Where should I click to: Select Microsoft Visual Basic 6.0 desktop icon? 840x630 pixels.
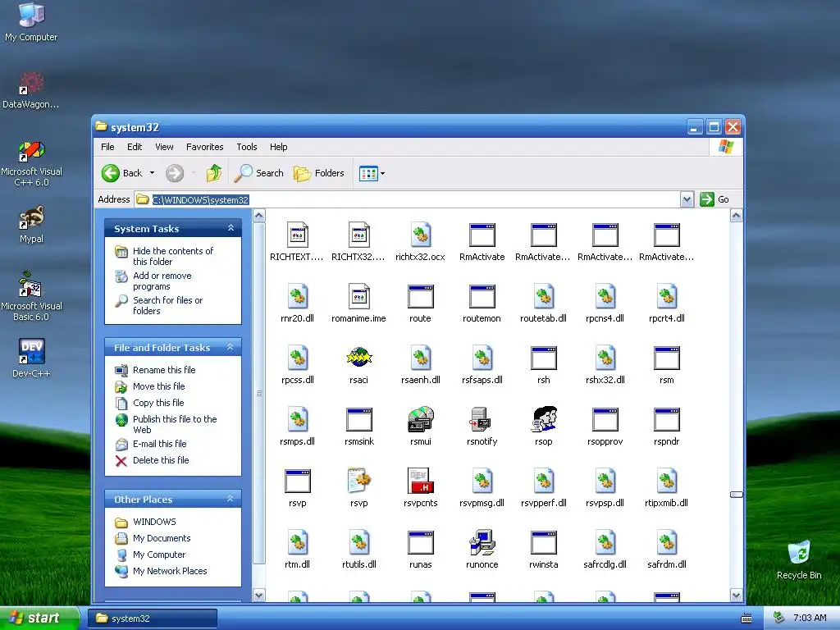(31, 296)
